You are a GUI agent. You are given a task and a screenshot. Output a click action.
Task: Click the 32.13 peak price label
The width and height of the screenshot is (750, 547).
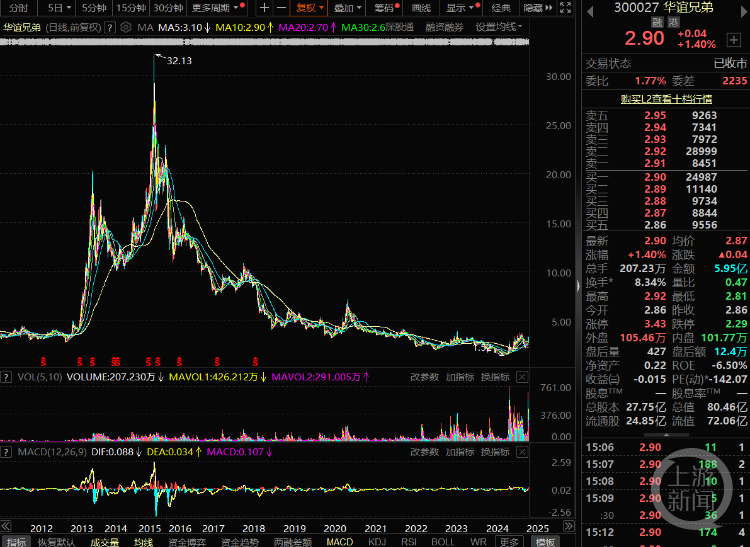179,61
